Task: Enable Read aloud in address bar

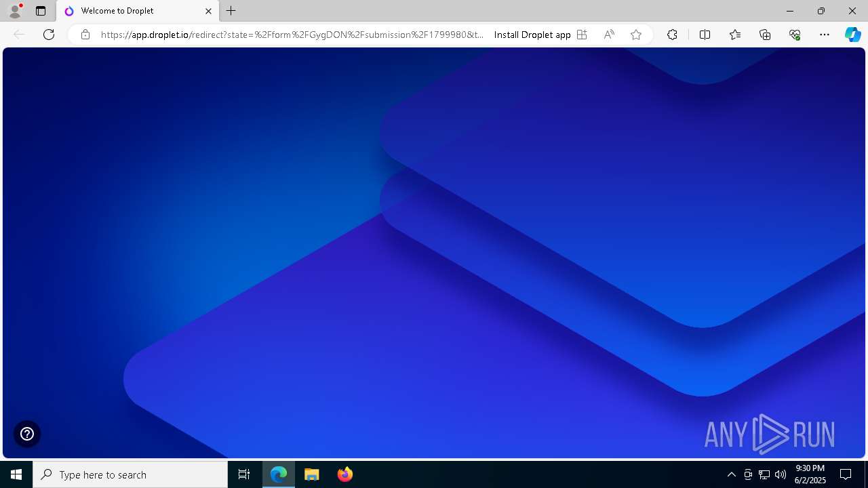Action: [609, 35]
